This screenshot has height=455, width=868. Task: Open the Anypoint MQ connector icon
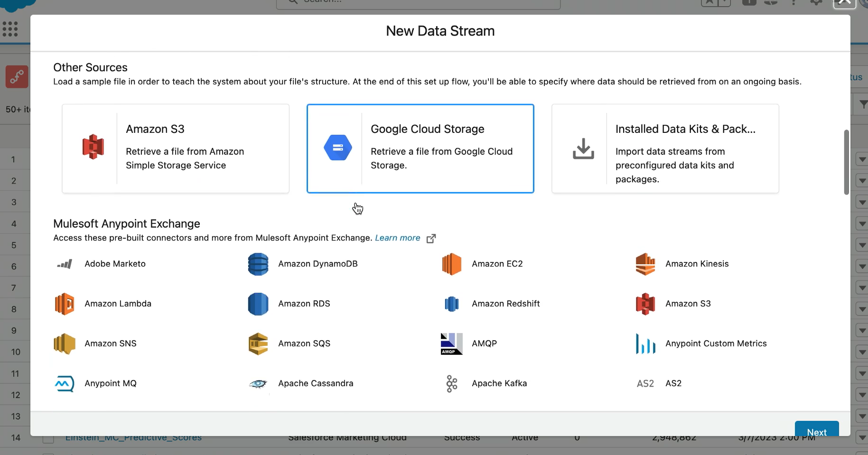65,384
